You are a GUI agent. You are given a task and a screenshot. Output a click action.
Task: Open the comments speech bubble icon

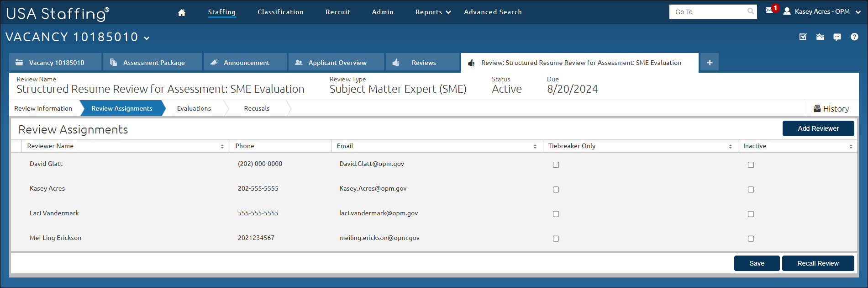837,37
